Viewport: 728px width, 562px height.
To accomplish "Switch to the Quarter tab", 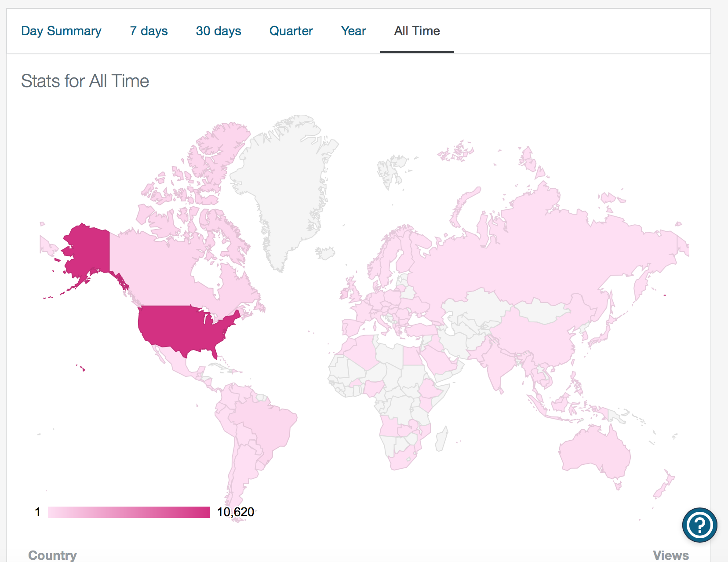I will [x=291, y=31].
